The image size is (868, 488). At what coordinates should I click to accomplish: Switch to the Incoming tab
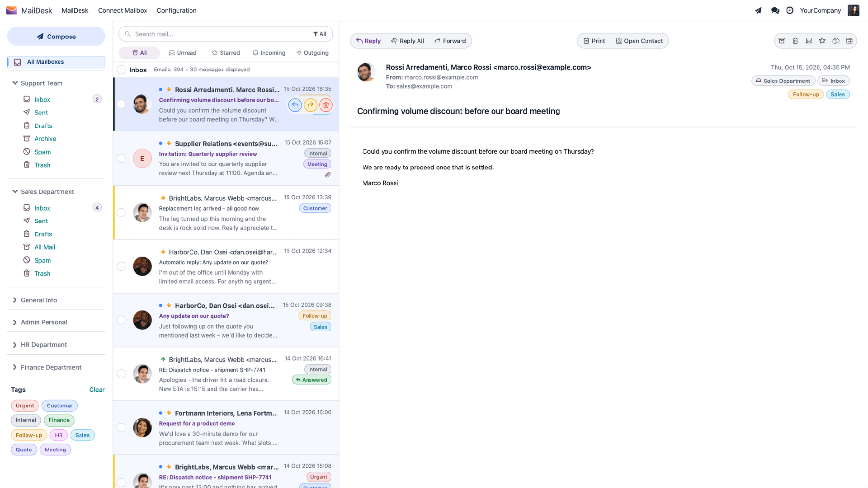[269, 53]
